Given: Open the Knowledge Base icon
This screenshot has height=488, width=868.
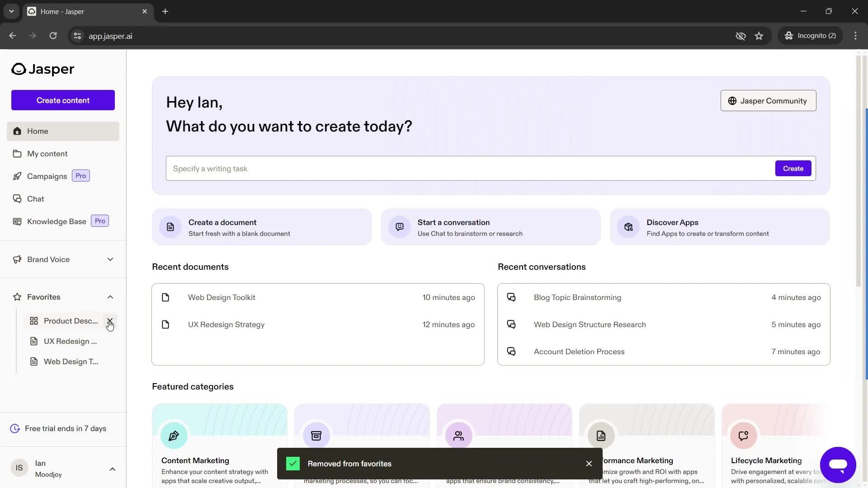Looking at the screenshot, I should (x=18, y=221).
